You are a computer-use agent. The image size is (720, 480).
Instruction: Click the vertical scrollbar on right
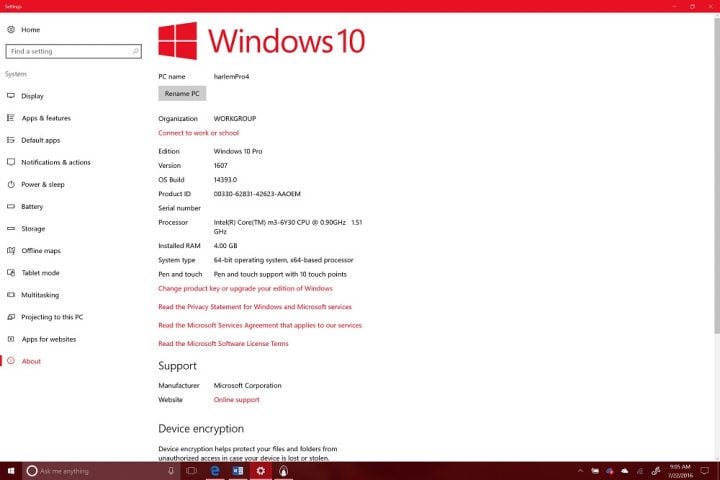(x=717, y=175)
